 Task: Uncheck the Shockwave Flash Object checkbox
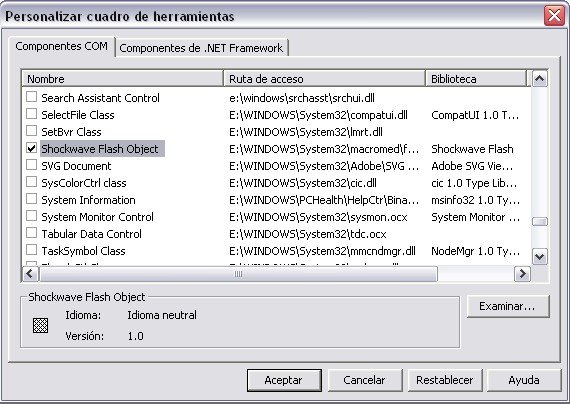pos(32,148)
